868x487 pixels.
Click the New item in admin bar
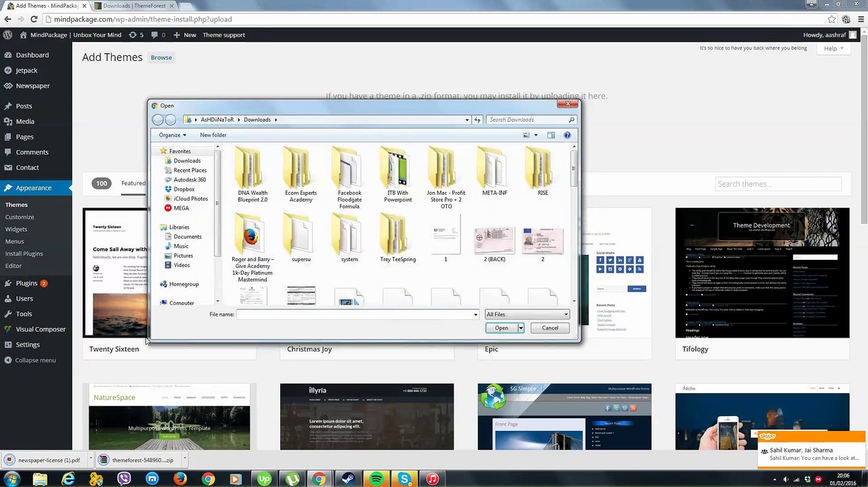(x=185, y=35)
